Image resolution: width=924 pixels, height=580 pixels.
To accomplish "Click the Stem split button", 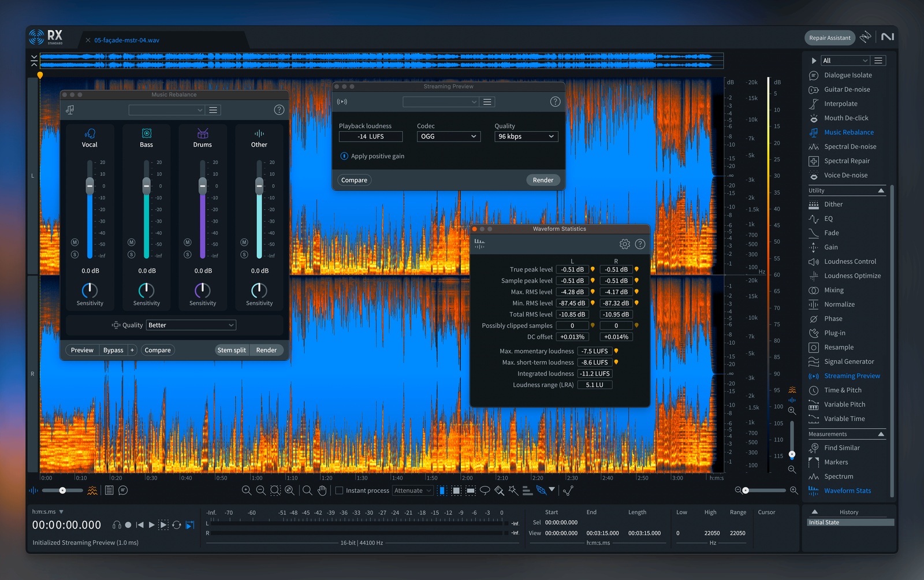I will [232, 350].
